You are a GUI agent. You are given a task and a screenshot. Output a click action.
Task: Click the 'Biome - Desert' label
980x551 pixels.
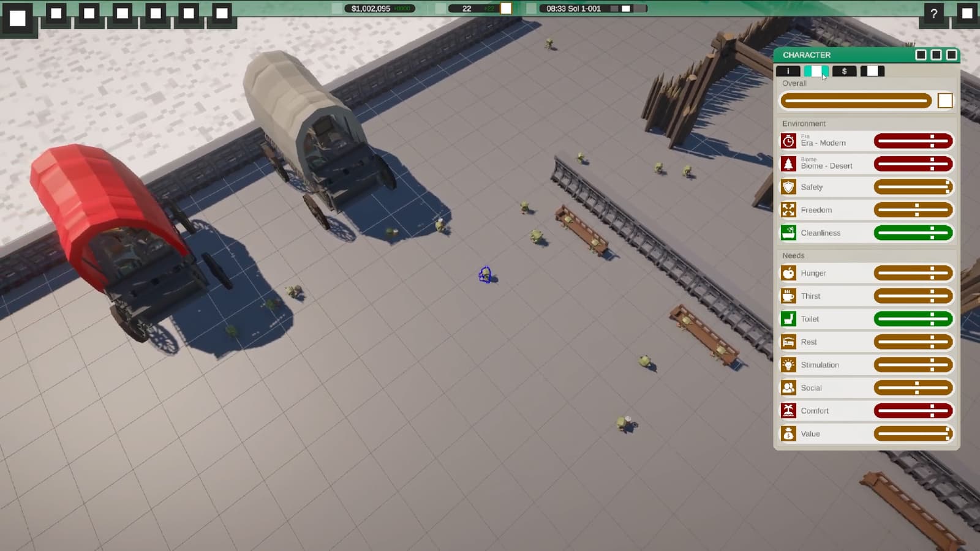[826, 166]
